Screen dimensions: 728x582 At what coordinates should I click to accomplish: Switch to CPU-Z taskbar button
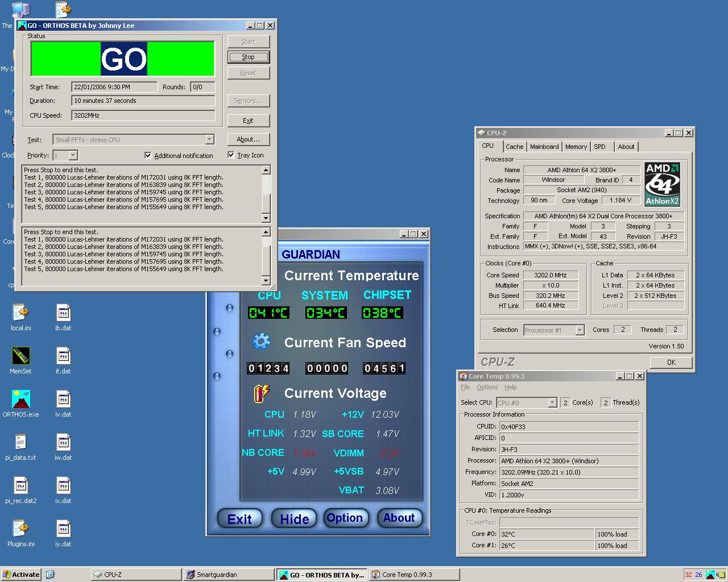(136, 575)
